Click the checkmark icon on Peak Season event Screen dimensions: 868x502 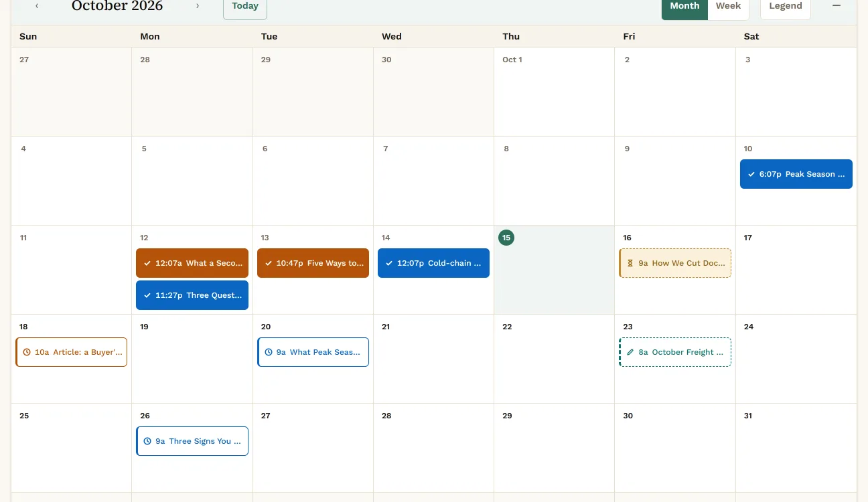point(751,175)
